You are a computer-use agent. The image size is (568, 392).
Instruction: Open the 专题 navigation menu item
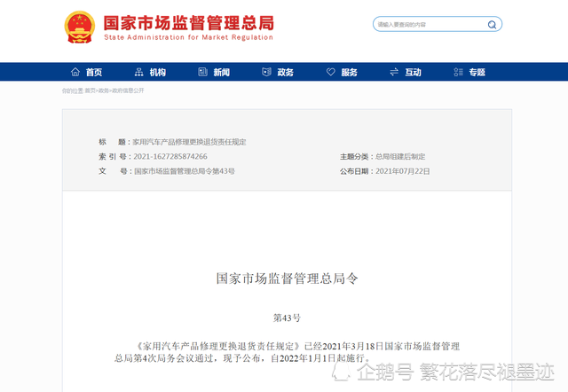477,73
